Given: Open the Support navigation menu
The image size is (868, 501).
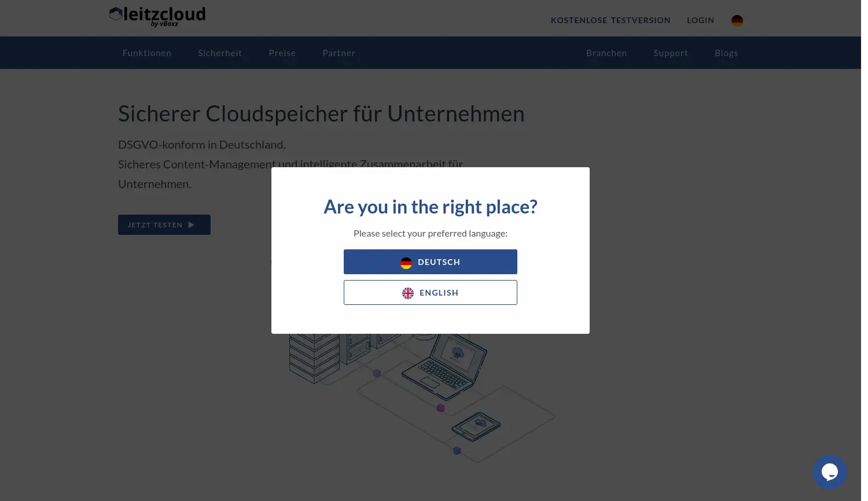Looking at the screenshot, I should 671,53.
